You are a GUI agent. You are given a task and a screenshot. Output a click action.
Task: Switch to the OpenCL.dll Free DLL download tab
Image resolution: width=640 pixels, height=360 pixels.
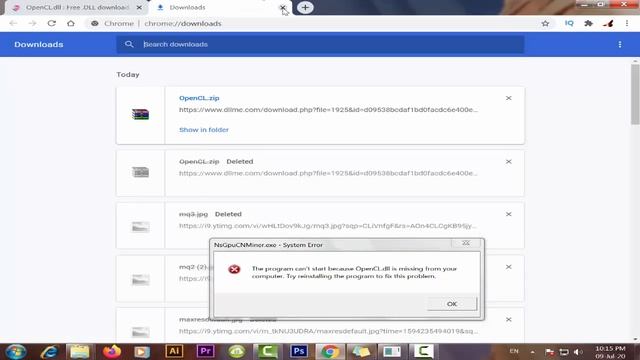pos(77,7)
